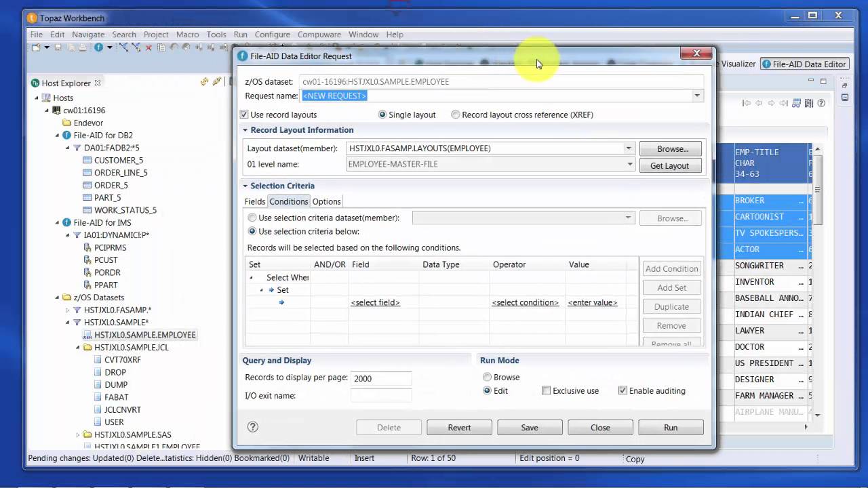Screen dimensions: 868x488
Task: Open the dropdown arrow beside the New icon
Action: tap(47, 47)
